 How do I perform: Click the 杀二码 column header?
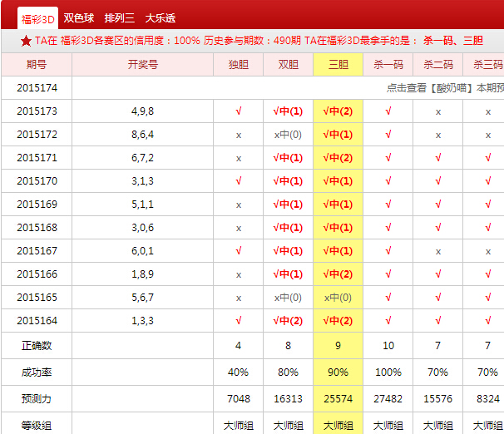[x=438, y=65]
